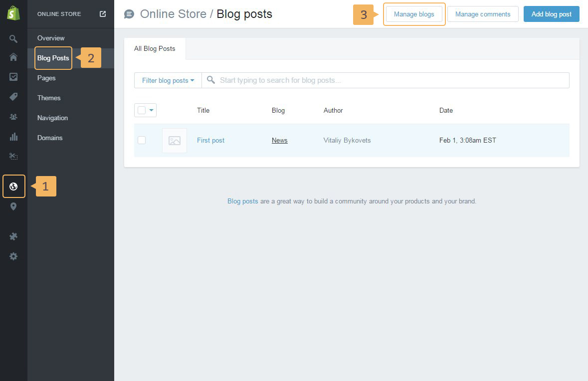
Task: Check the select-all checkbox in table header
Action: tap(142, 110)
